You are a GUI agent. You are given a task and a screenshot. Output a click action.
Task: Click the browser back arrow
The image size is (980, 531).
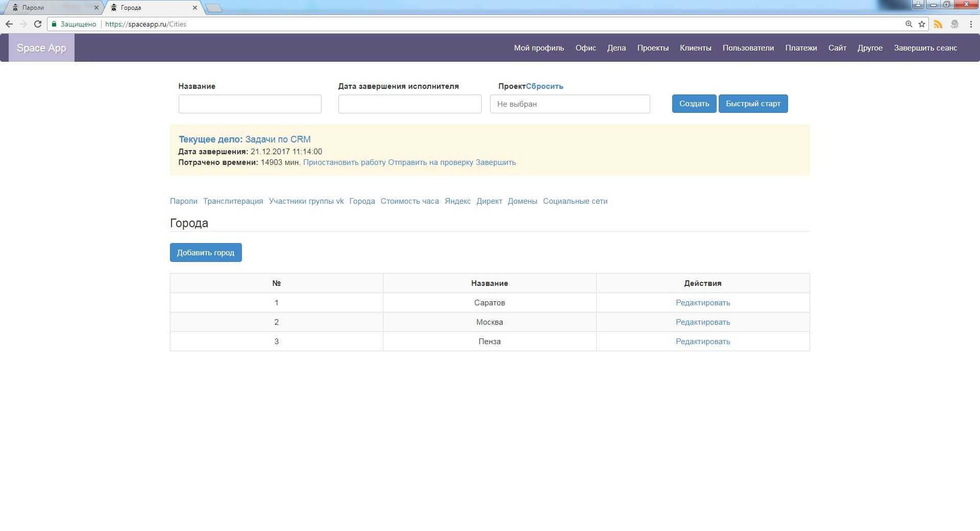9,24
